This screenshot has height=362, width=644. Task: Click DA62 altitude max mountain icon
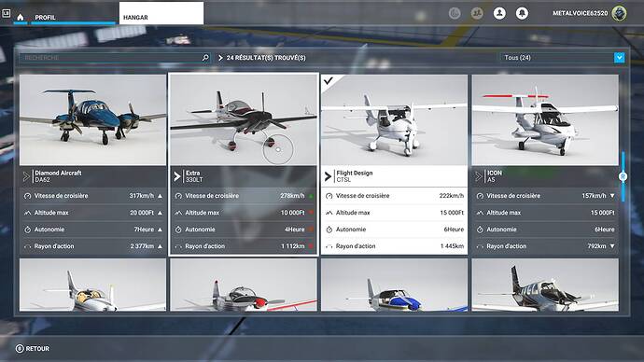point(27,213)
